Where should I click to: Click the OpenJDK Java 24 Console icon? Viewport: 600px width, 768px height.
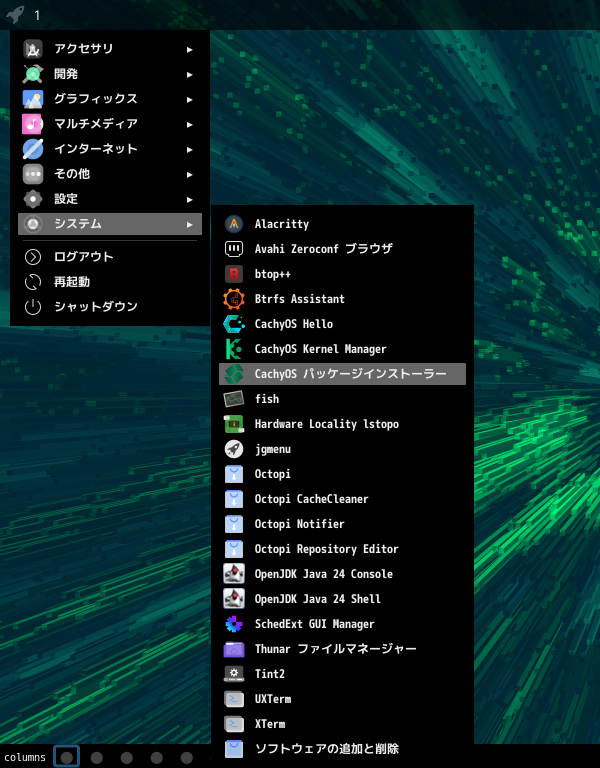(x=234, y=574)
